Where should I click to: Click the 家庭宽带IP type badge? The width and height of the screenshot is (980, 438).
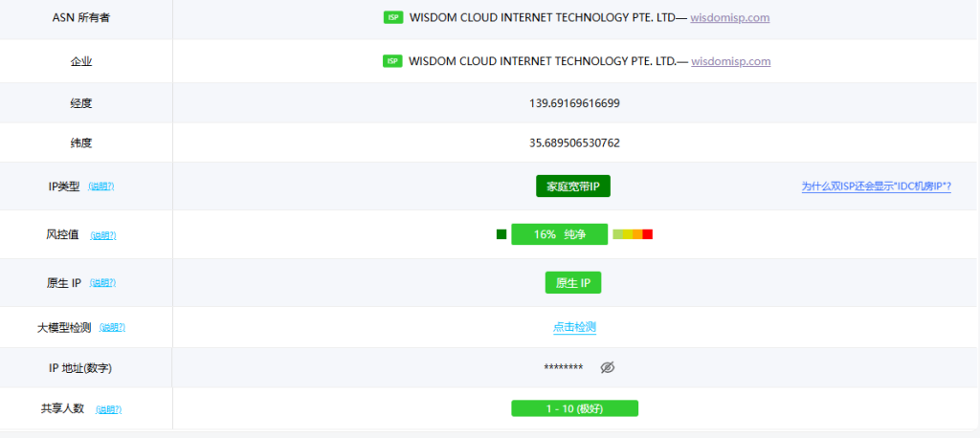(x=572, y=186)
